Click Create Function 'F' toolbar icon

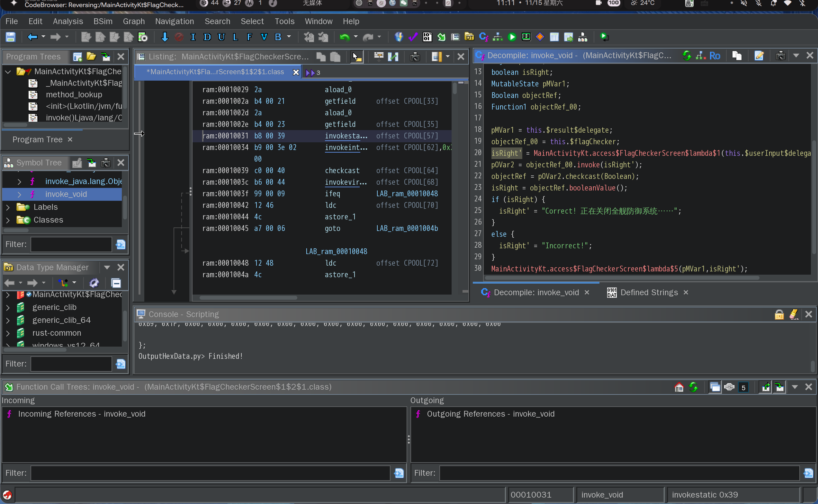[249, 37]
